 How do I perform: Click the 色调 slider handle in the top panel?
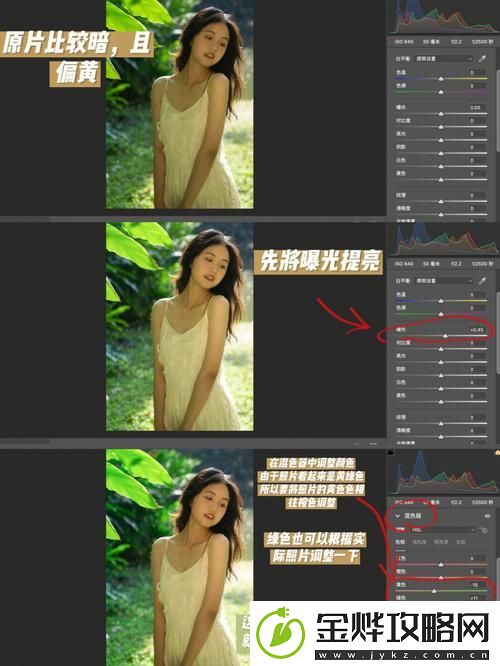[x=441, y=92]
